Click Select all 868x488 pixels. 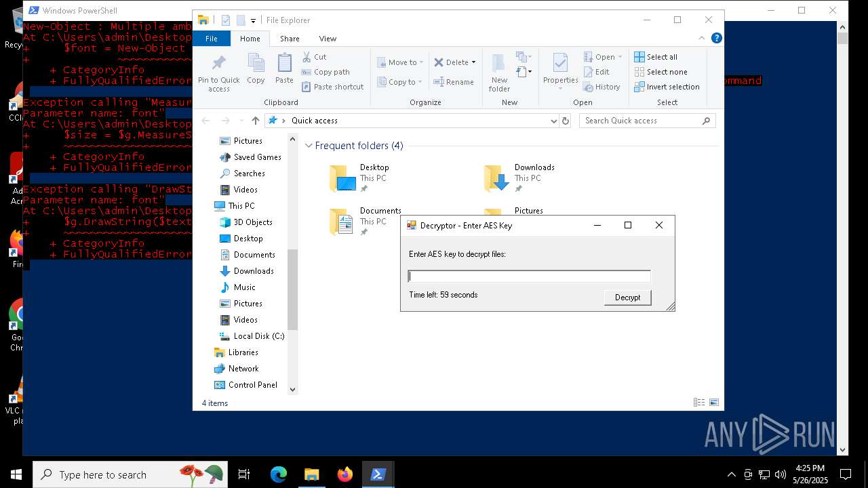pos(656,57)
